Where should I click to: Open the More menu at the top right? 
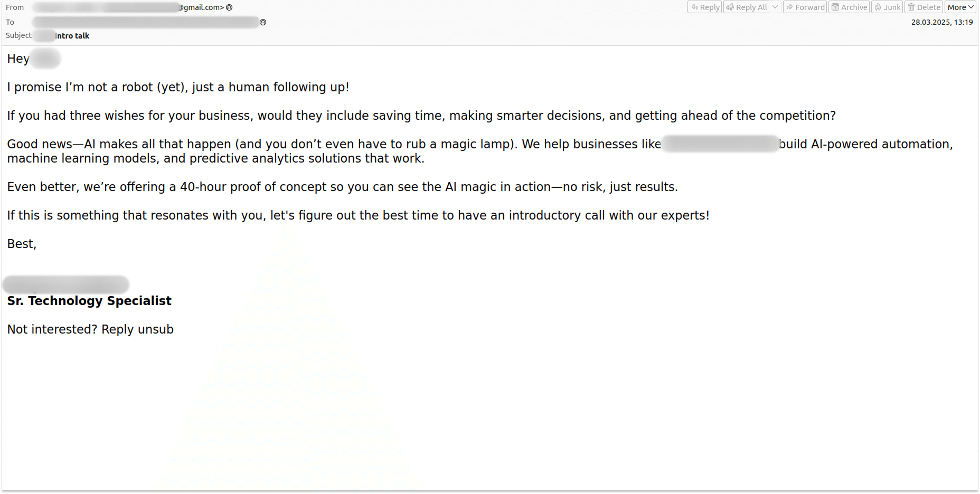[x=960, y=7]
